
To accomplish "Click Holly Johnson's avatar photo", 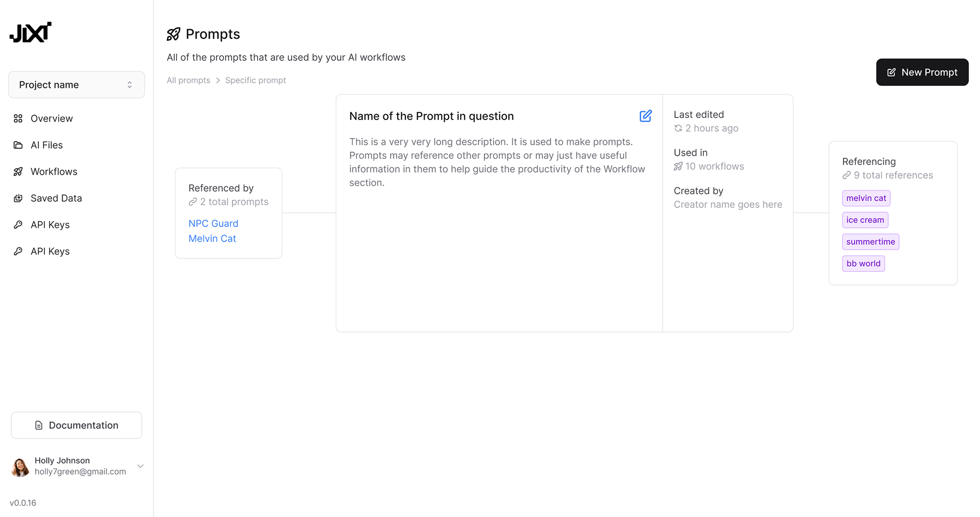I will pos(20,466).
